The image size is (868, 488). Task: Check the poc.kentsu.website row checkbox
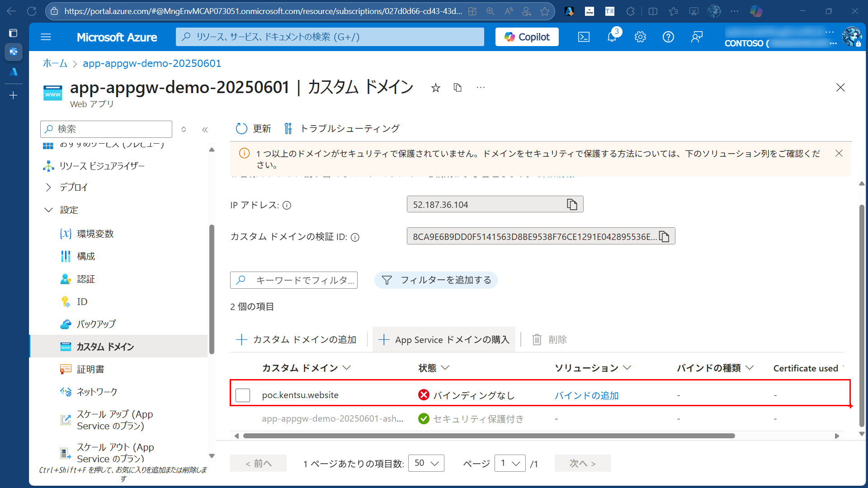[x=243, y=395]
